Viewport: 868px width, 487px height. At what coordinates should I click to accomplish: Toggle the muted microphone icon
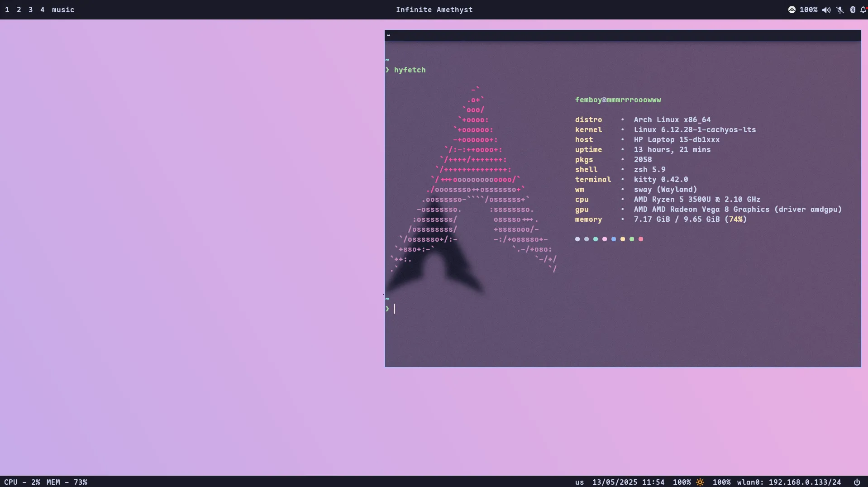(840, 10)
